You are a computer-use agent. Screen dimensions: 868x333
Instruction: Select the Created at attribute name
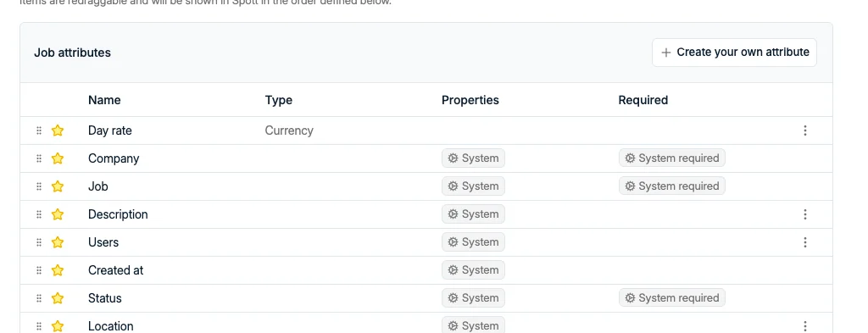click(x=115, y=270)
